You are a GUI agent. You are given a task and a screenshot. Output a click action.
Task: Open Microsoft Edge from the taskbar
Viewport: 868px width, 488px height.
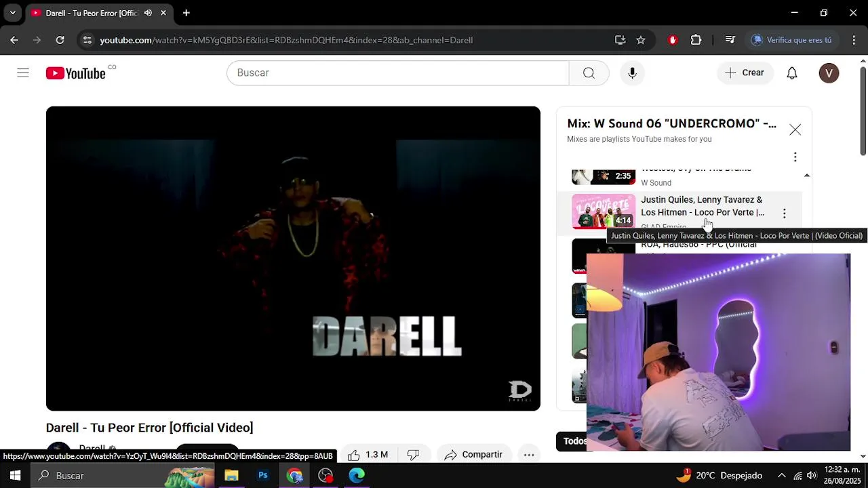coord(357,476)
